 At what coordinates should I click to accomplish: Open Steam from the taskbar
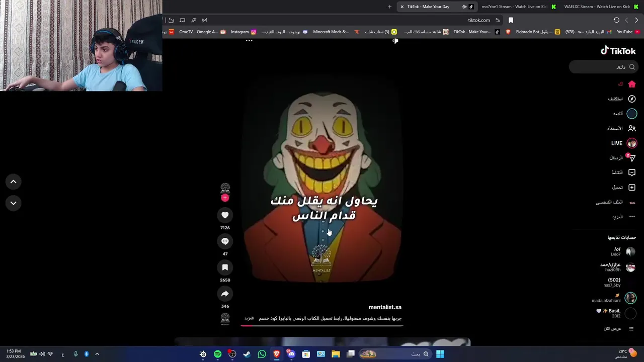[247, 354]
